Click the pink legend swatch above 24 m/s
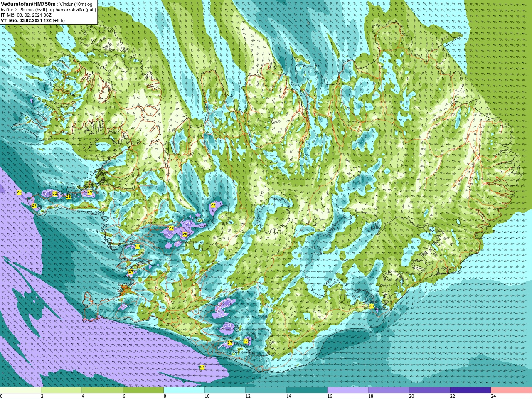532x399 pixels. pos(512,390)
